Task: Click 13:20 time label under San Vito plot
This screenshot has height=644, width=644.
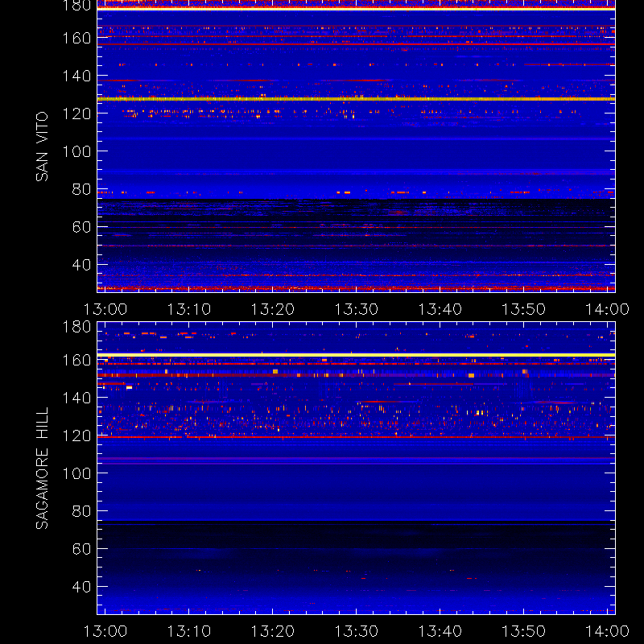Action: 273,309
